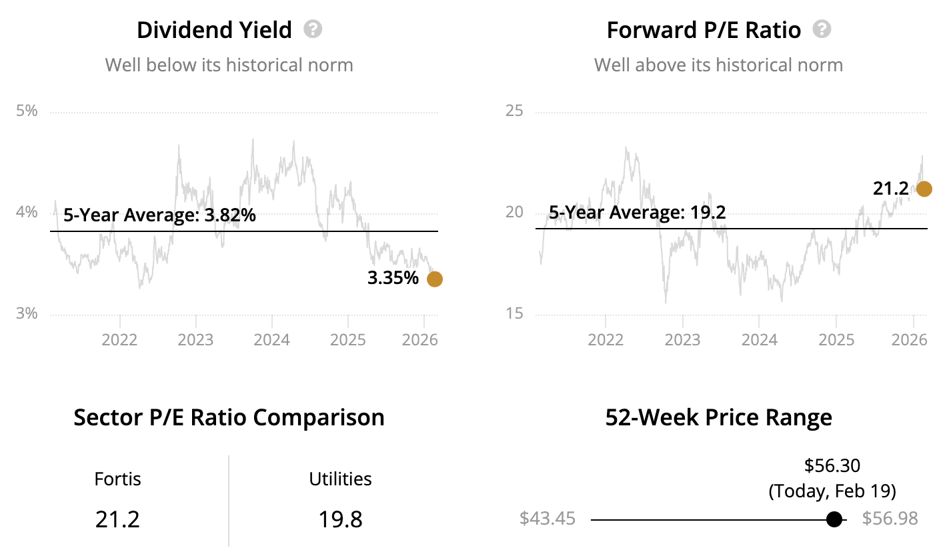The image size is (951, 560).
Task: Click the Forward P/E Ratio help icon
Action: click(822, 29)
